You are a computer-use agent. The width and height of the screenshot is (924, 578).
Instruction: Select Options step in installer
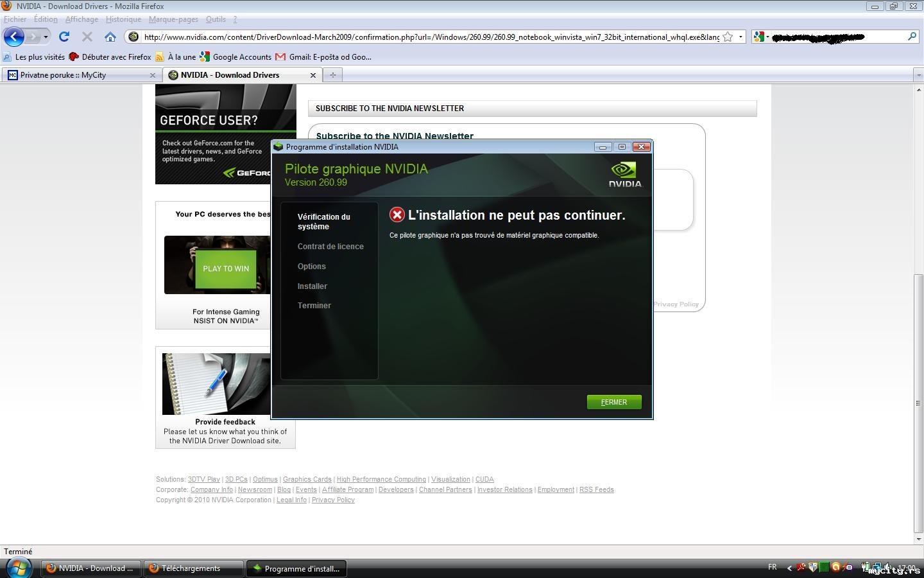click(312, 267)
